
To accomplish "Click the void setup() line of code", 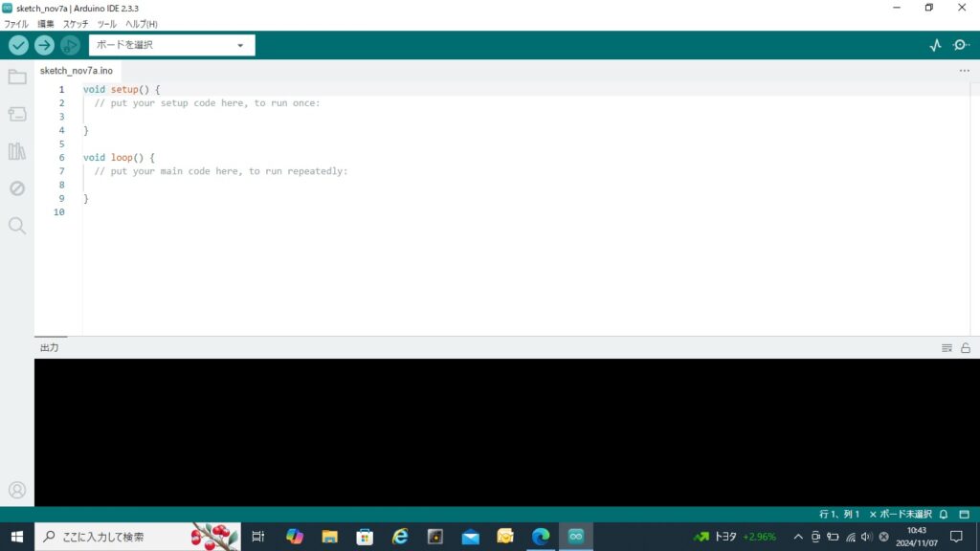I will coord(122,89).
